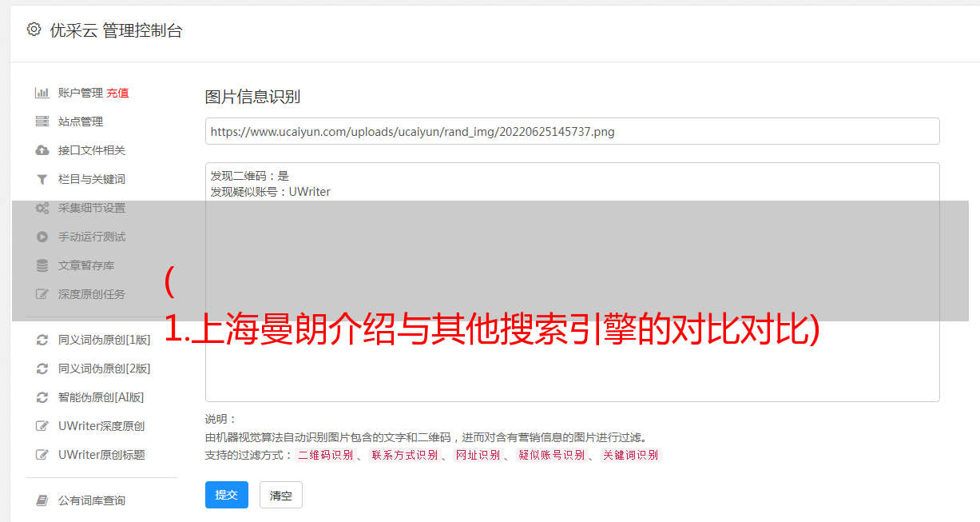
Task: Click the cogs icon for 采集细节设置
Action: pyautogui.click(x=42, y=208)
